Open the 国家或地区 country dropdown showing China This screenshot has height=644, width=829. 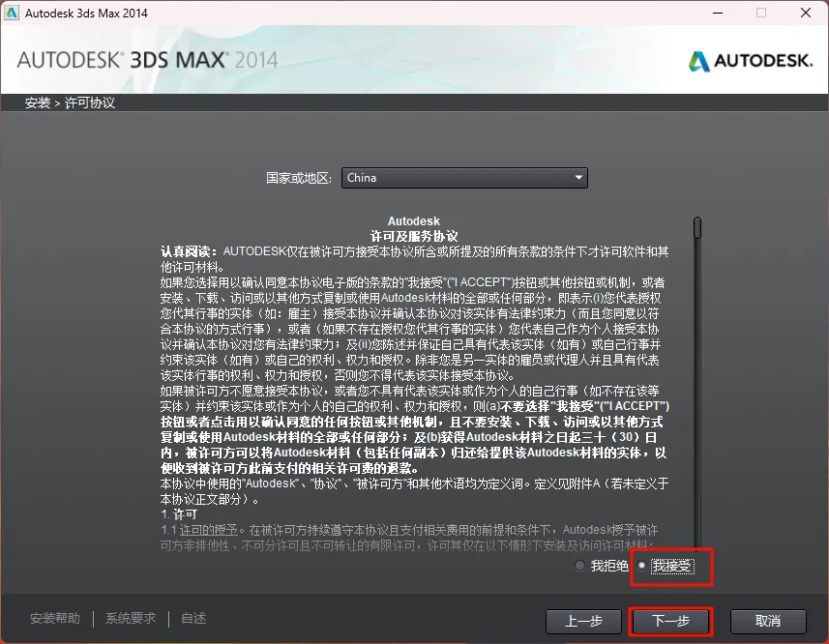click(x=464, y=178)
